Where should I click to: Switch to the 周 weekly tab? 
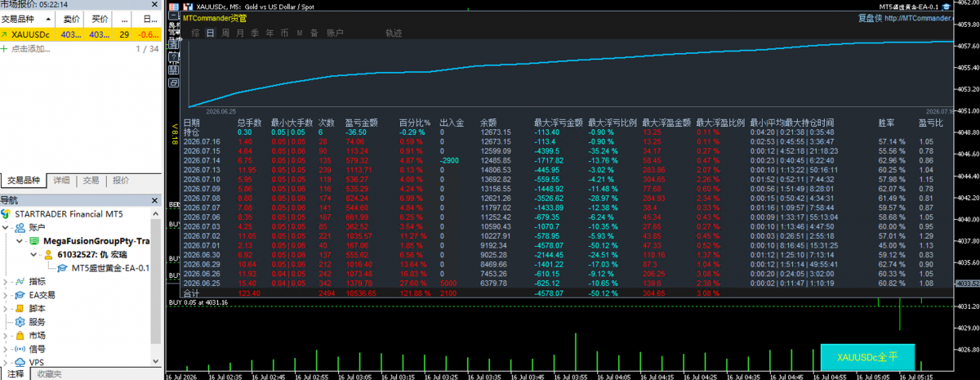point(225,33)
